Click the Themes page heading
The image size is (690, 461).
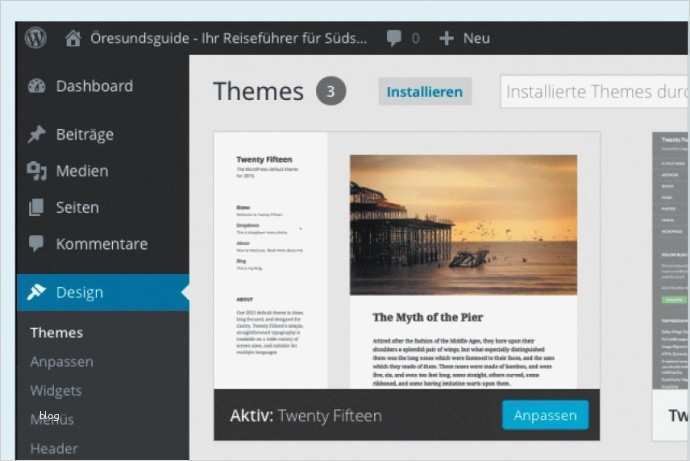click(258, 91)
